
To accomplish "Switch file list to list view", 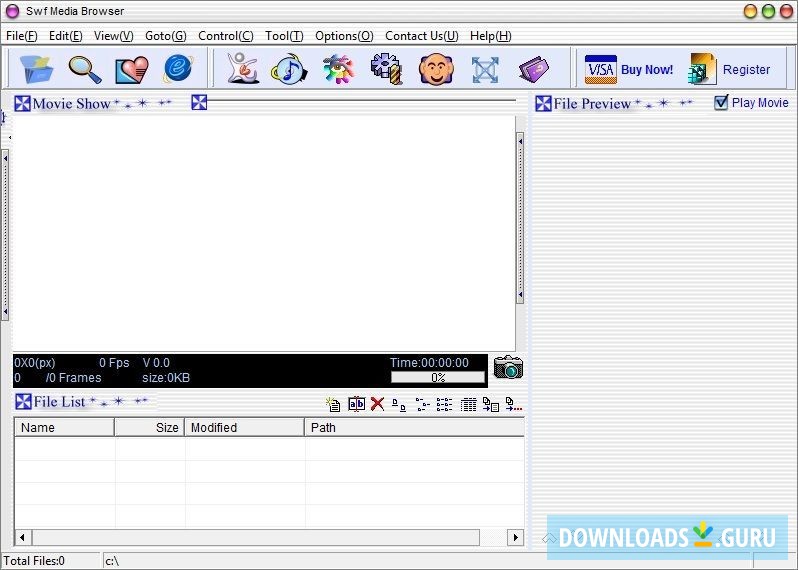I will (444, 405).
